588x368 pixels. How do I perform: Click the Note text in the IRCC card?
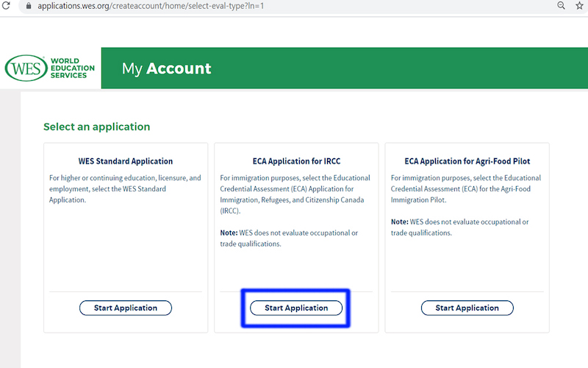point(289,238)
